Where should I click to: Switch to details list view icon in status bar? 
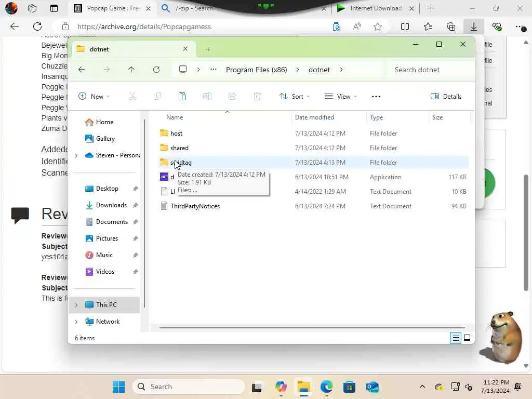[456, 338]
